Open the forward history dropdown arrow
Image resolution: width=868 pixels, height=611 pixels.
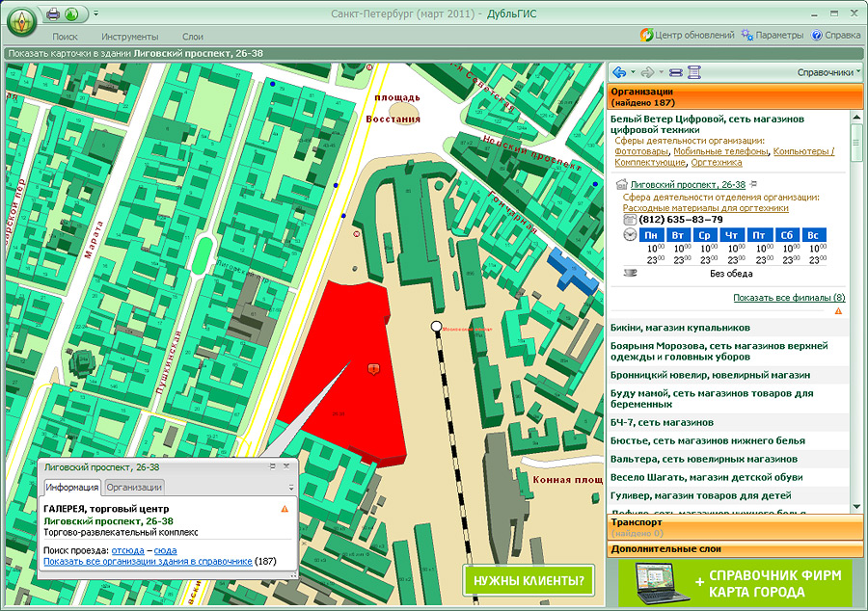661,72
